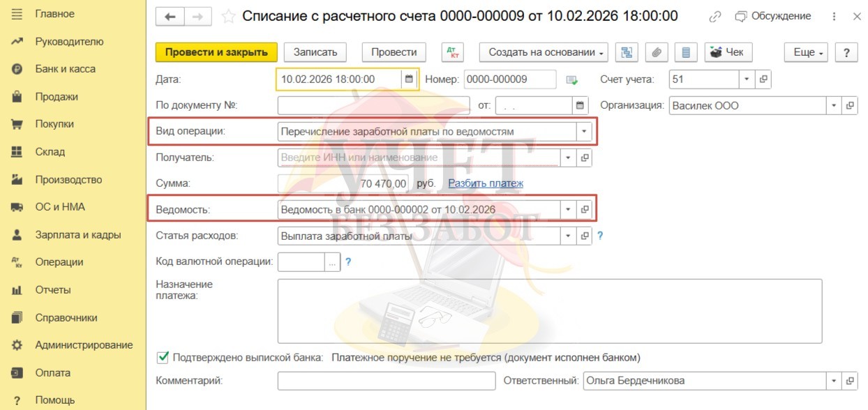Expand the Организация dropdown
This screenshot has height=410, width=868.
[835, 106]
